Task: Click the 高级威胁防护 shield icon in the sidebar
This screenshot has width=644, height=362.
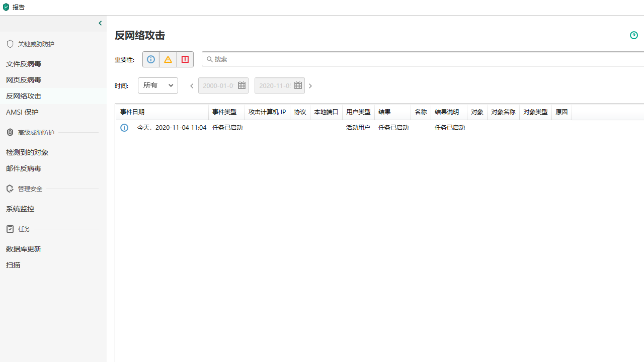Action: pyautogui.click(x=10, y=132)
